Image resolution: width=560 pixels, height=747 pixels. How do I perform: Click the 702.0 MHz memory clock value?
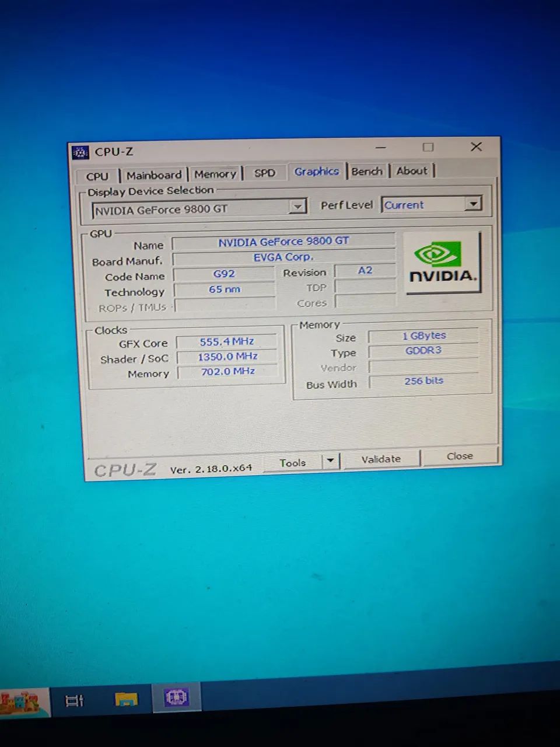228,371
